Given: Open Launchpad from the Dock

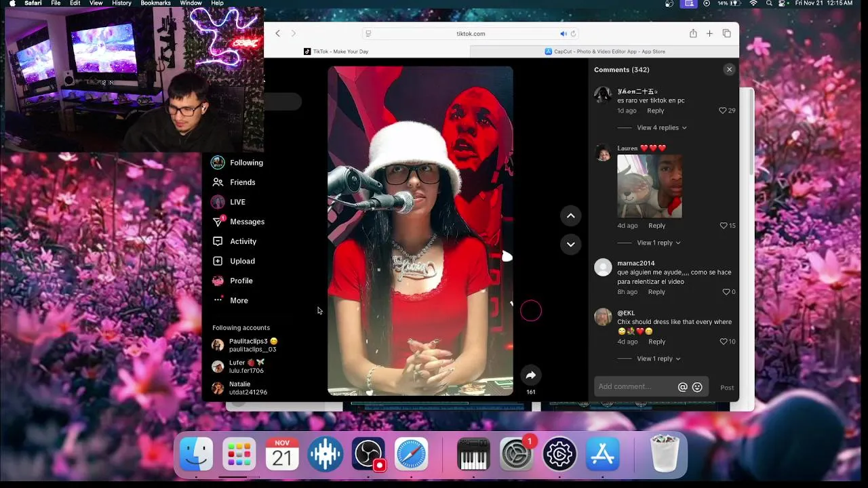Looking at the screenshot, I should coord(239,454).
